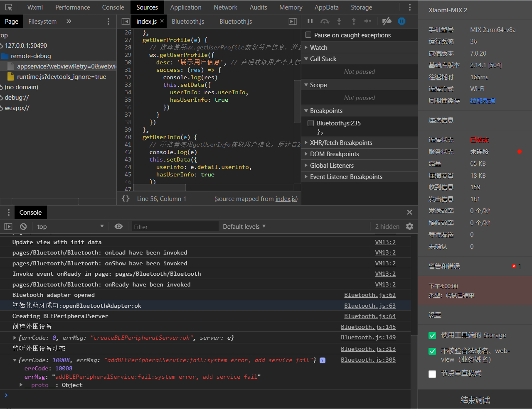
Task: Enable the 节点审查模式 checkbox
Action: coord(432,374)
